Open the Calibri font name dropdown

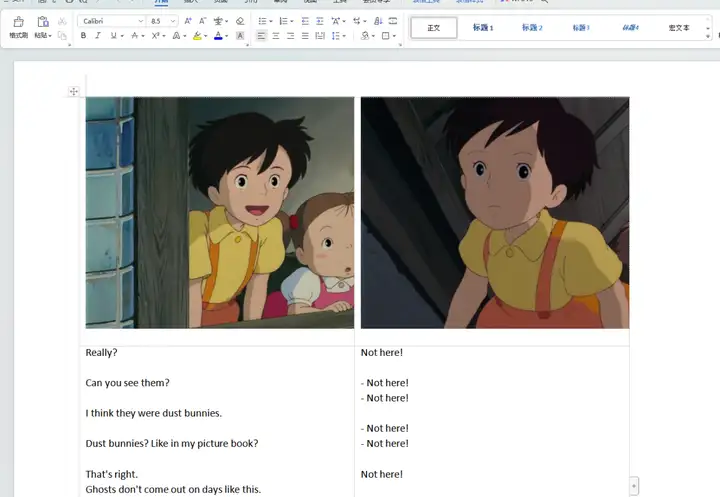click(141, 21)
